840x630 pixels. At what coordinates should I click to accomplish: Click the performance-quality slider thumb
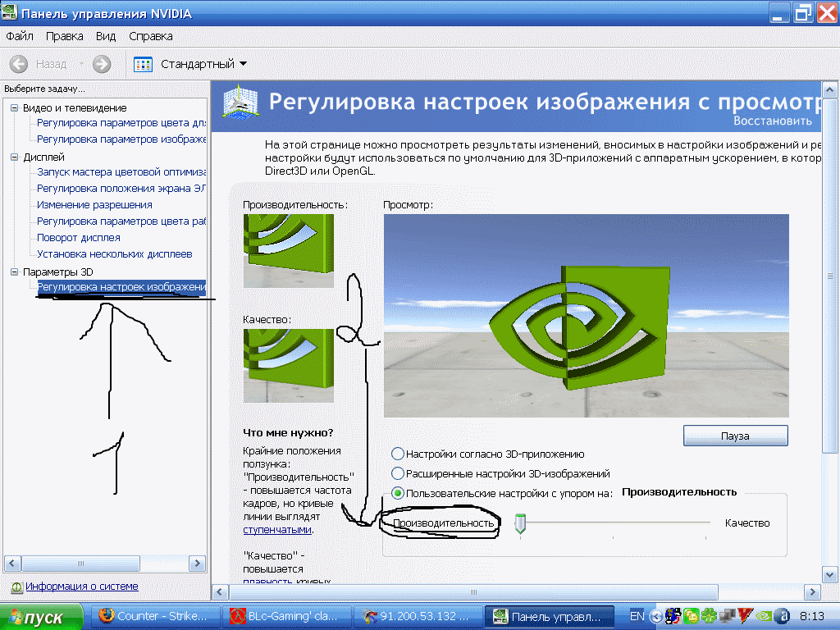pos(519,523)
